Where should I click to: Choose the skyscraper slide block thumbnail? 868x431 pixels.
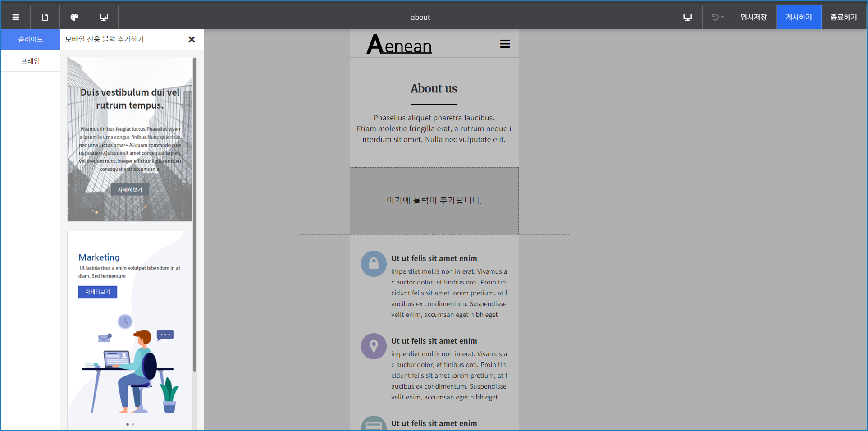click(x=130, y=139)
